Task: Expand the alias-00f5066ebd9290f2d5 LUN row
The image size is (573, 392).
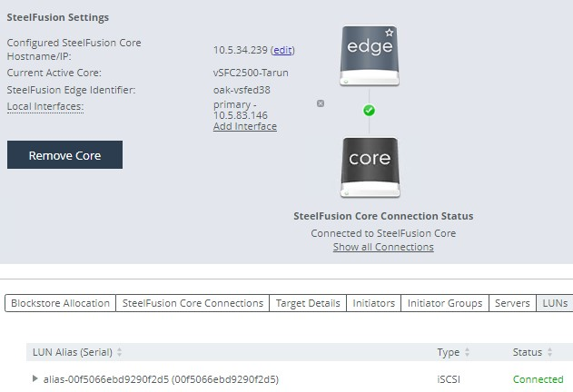Action: point(35,378)
